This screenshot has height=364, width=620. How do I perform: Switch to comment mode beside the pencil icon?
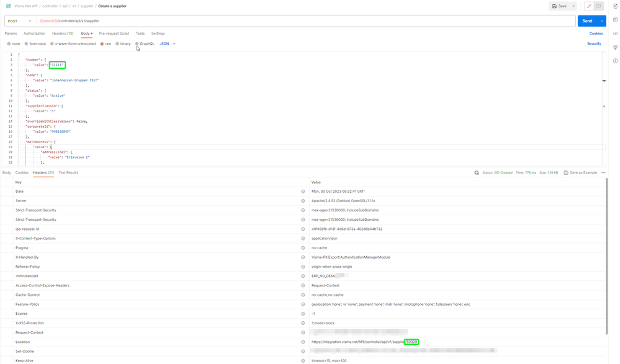[599, 6]
